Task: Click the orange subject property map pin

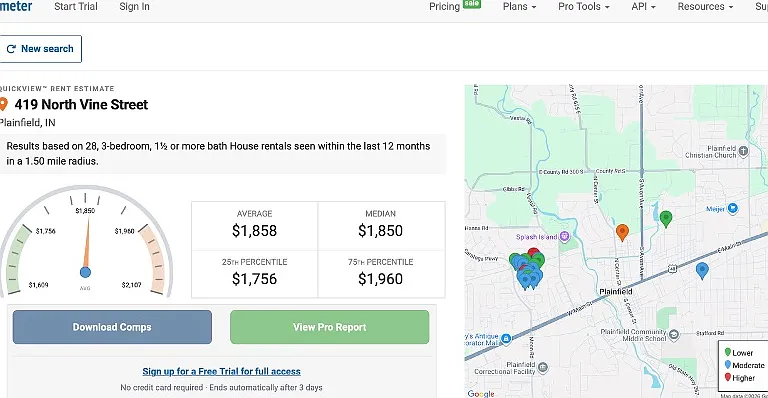Action: tap(622, 232)
